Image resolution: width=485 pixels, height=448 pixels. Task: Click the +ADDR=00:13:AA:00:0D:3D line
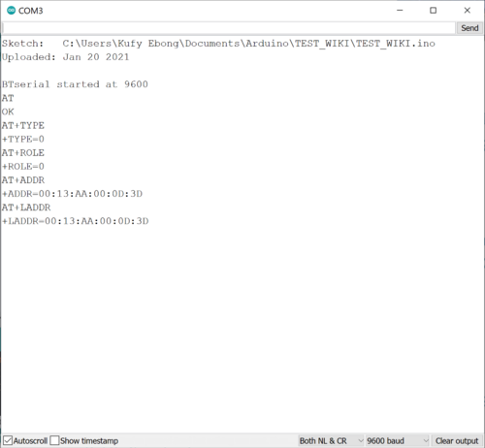point(72,194)
